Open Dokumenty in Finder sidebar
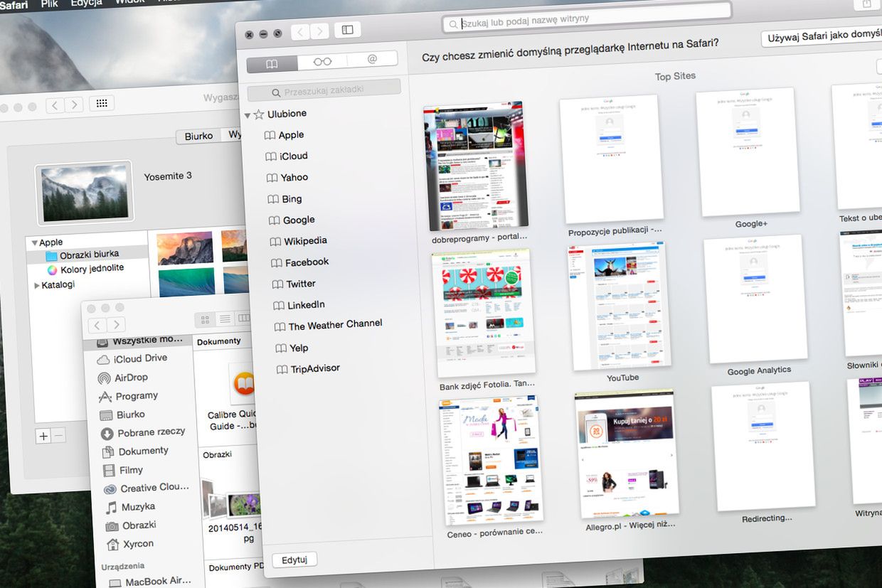This screenshot has width=882, height=588. coord(135,451)
